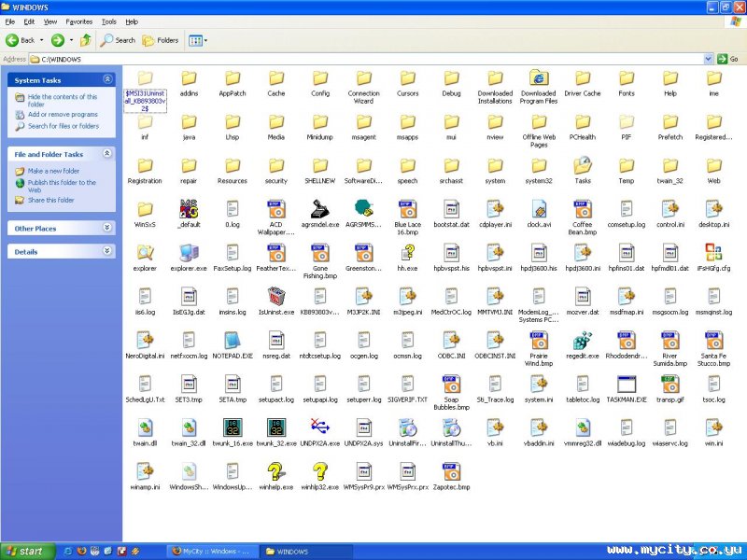
Task: Open the Views dropdown button
Action: tap(198, 40)
